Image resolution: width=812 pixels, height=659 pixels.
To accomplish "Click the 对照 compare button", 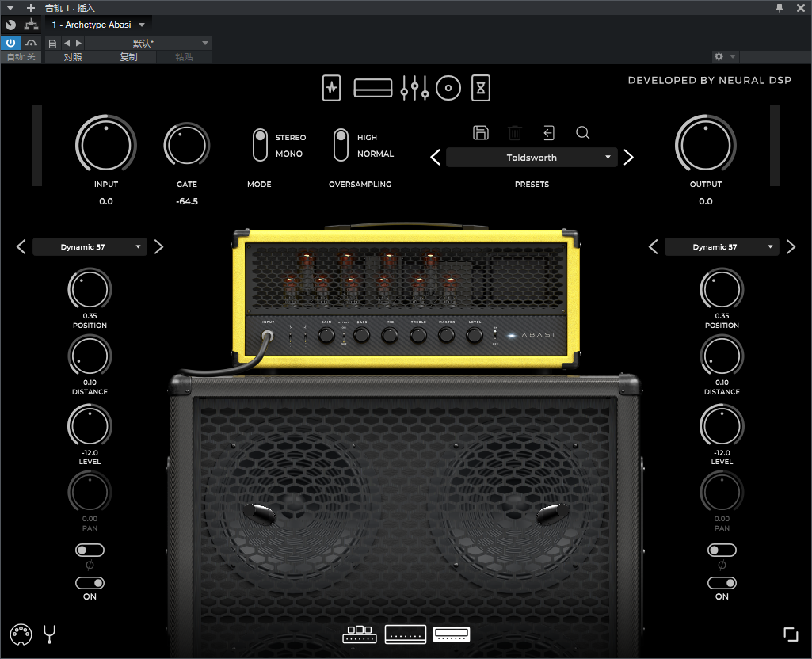I will 73,57.
